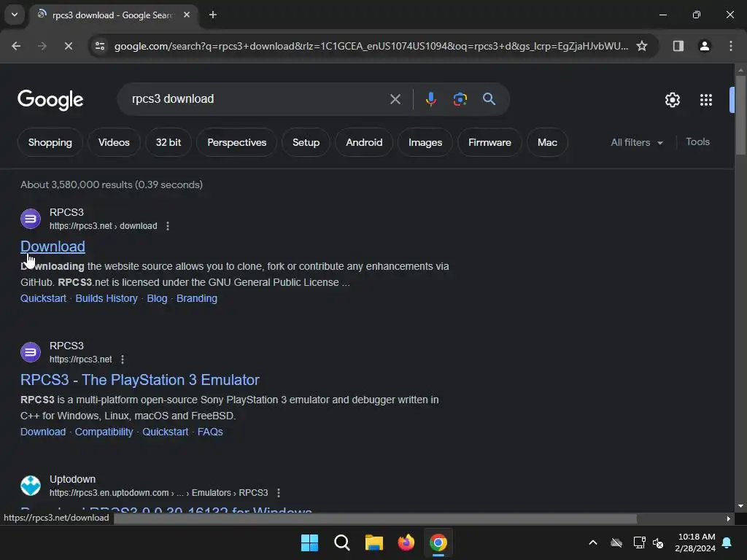This screenshot has width=747, height=560.
Task: Open a new tab
Action: (213, 15)
